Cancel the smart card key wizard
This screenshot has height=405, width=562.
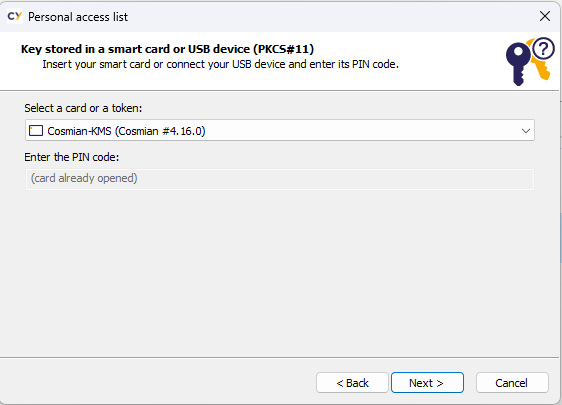click(512, 383)
